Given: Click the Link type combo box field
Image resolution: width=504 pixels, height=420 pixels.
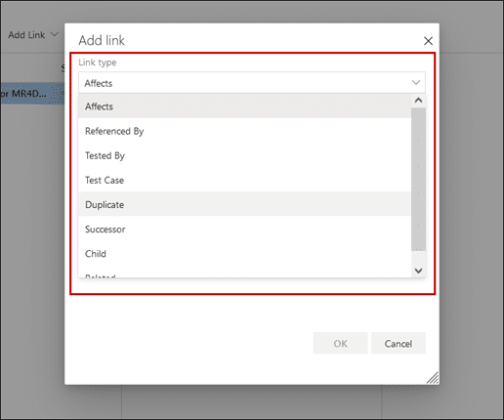Looking at the screenshot, I should click(252, 83).
